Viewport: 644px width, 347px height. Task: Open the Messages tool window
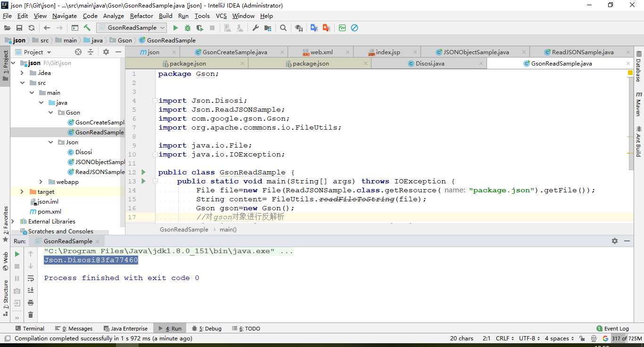pos(74,329)
